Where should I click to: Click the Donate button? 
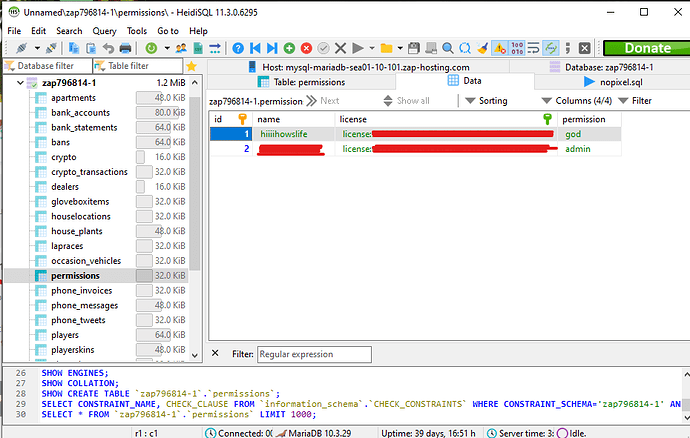coord(646,48)
